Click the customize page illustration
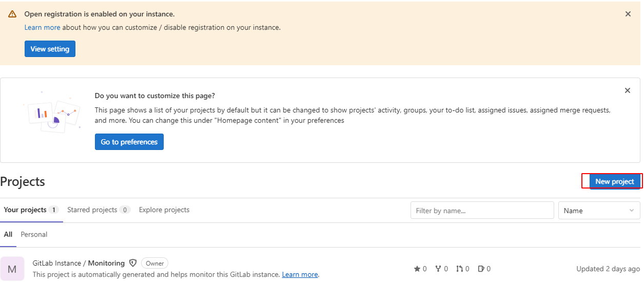Image resolution: width=644 pixels, height=282 pixels. click(x=52, y=113)
